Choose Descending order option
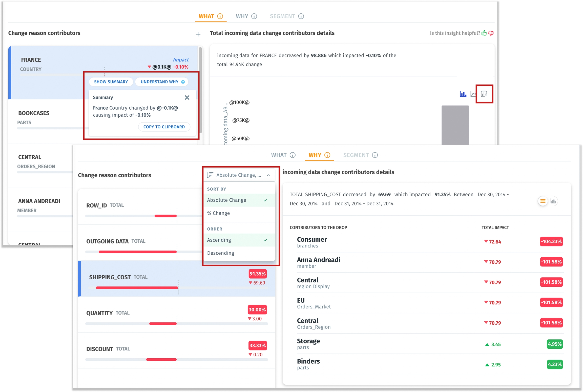 click(x=220, y=253)
